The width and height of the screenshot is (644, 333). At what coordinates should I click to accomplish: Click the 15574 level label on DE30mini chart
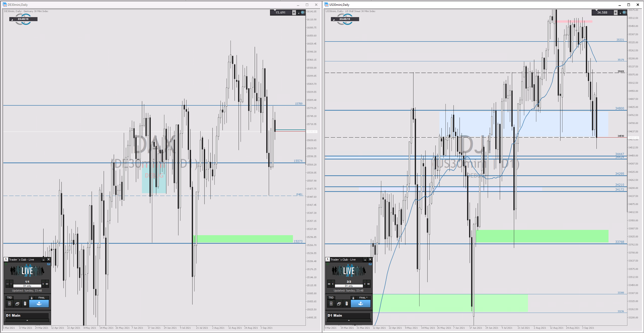[298, 161]
